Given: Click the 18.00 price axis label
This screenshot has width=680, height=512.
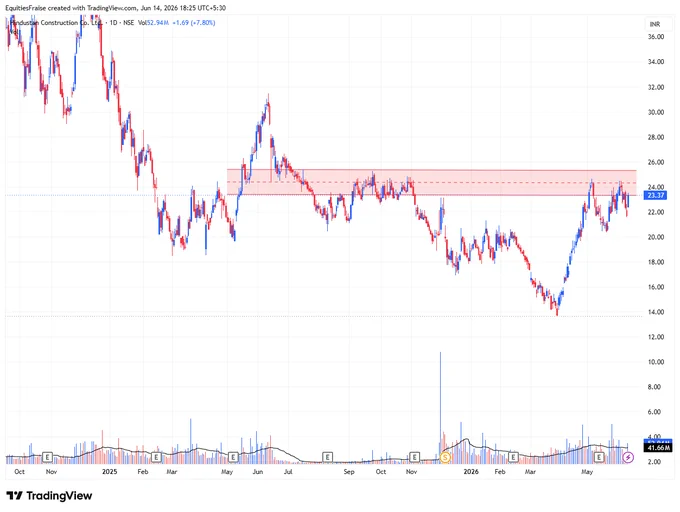Looking at the screenshot, I should (x=656, y=262).
